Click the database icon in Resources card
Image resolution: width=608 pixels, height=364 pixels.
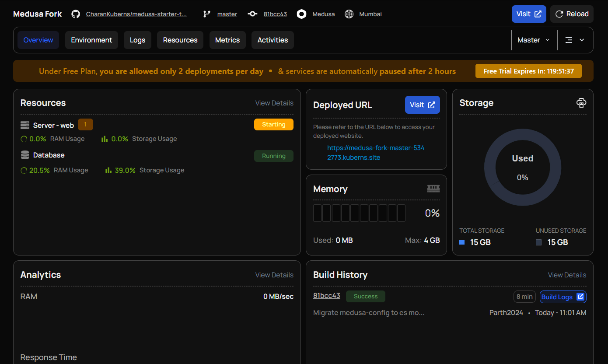[x=24, y=154]
